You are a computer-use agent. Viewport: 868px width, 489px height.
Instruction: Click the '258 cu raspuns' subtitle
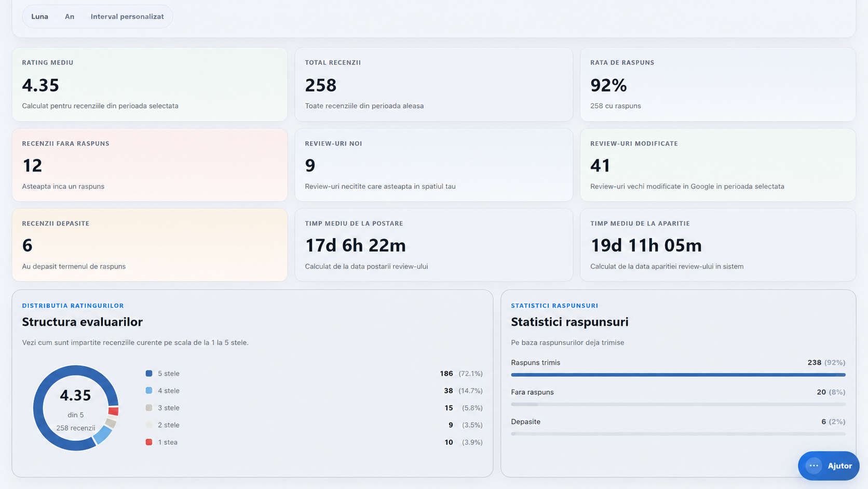(x=615, y=106)
